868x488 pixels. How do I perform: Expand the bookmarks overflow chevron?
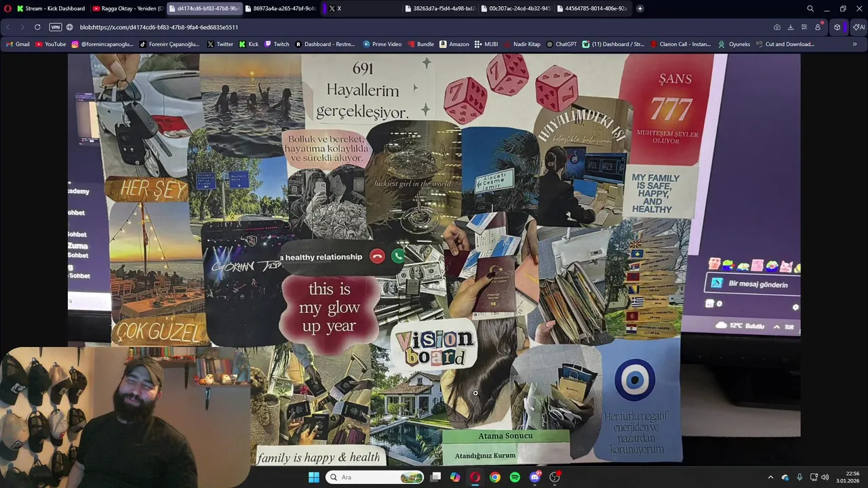(854, 44)
